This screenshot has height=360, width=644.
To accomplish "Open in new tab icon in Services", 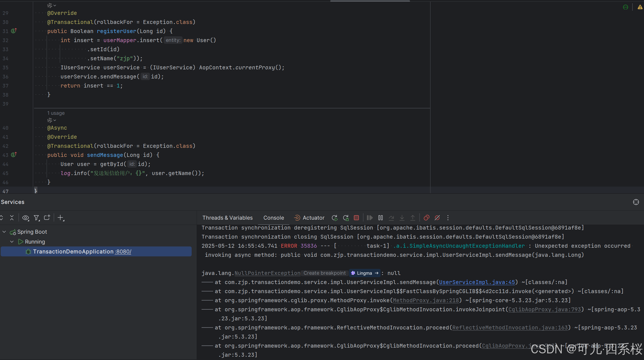I will (x=47, y=218).
